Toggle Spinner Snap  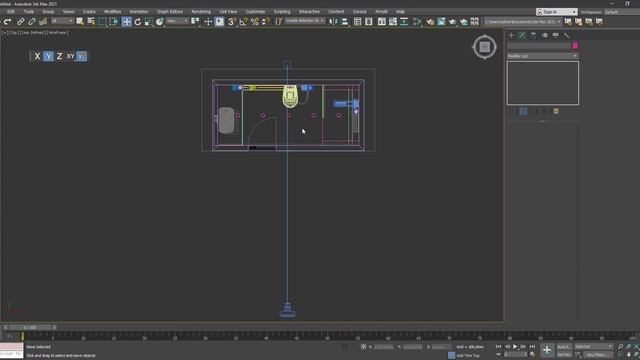pyautogui.click(x=266, y=22)
